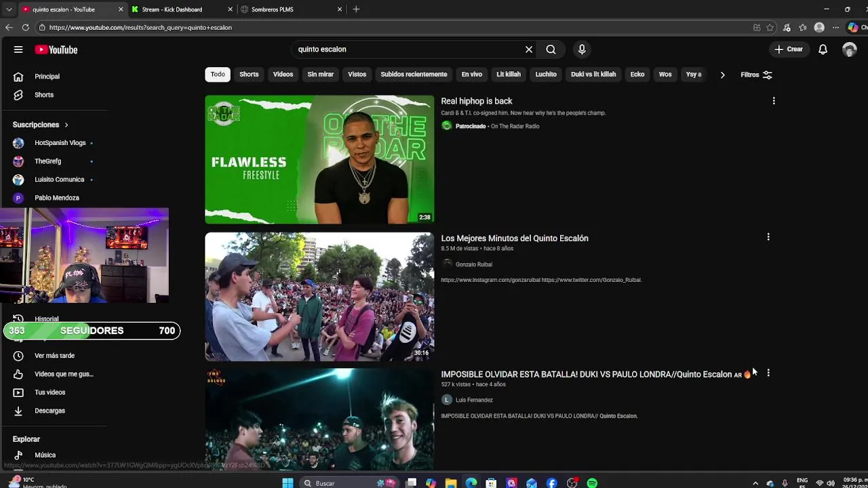Start voice search with the microphone icon

click(x=582, y=49)
